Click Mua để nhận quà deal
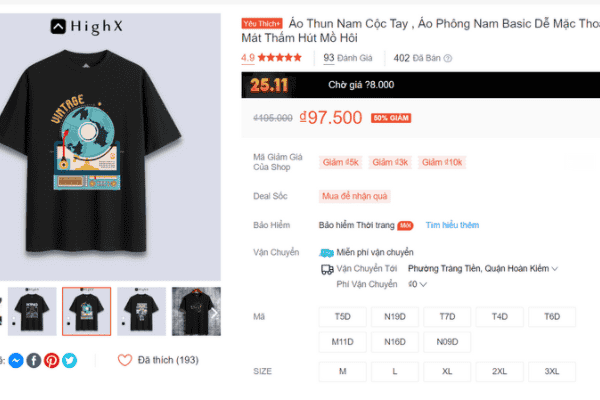Viewport: 600px width, 400px height. click(x=355, y=196)
